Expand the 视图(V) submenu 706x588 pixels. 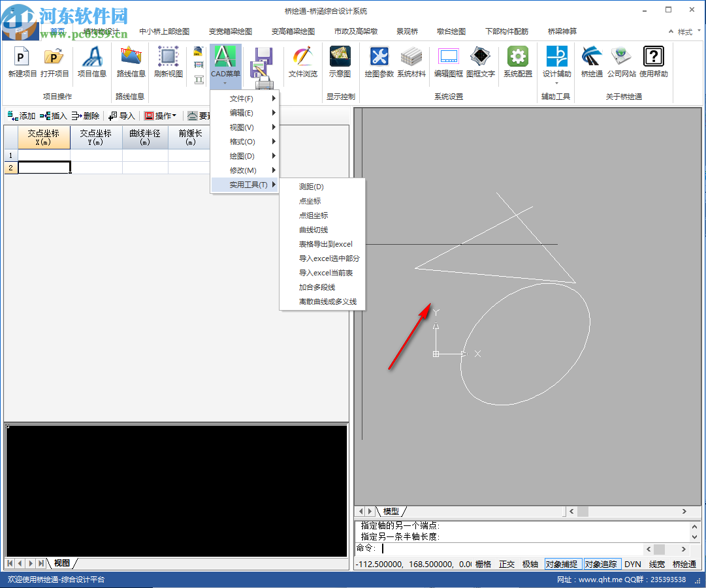pyautogui.click(x=245, y=127)
